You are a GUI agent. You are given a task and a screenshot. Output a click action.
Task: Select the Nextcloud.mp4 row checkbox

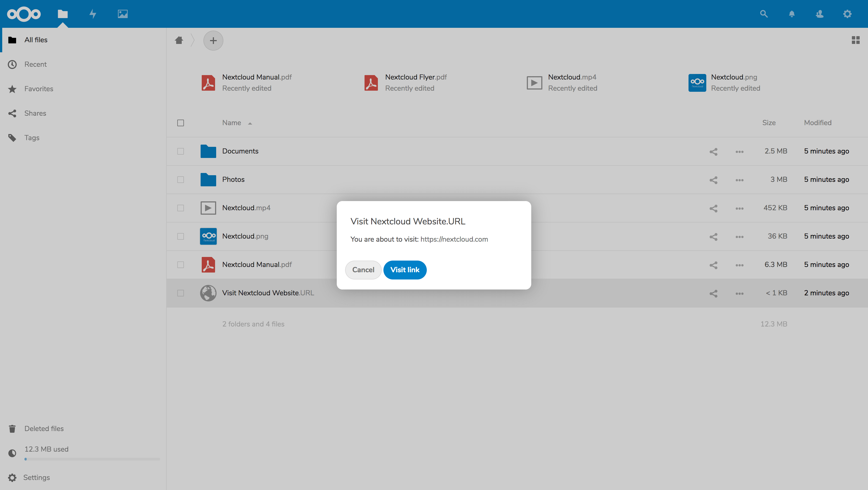click(181, 208)
